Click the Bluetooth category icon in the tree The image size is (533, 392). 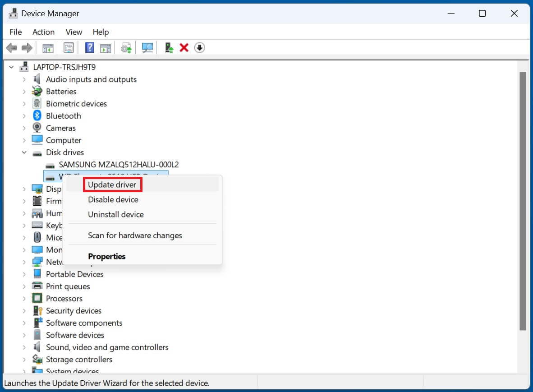(37, 115)
